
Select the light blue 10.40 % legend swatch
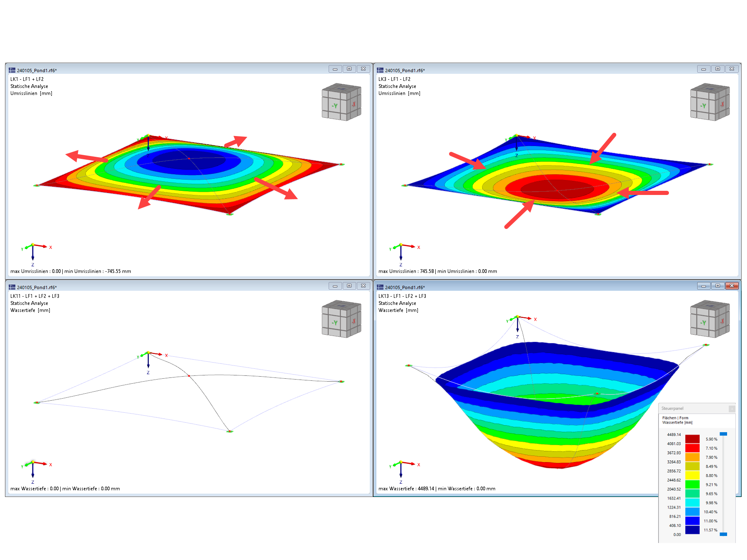[692, 512]
